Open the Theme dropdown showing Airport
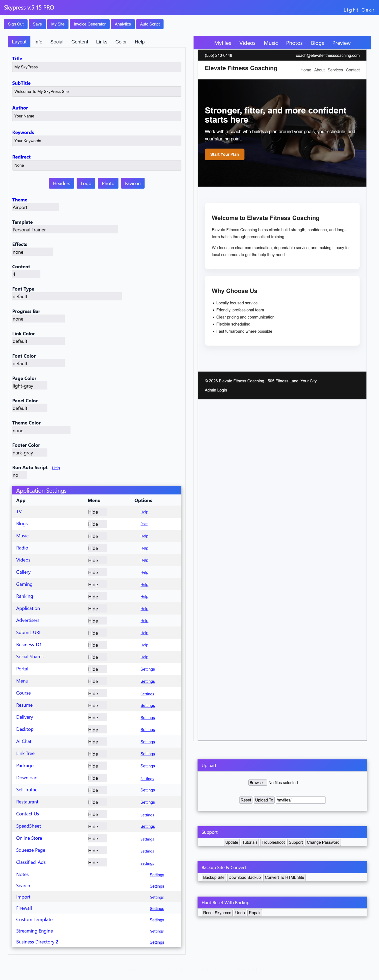 [x=35, y=207]
